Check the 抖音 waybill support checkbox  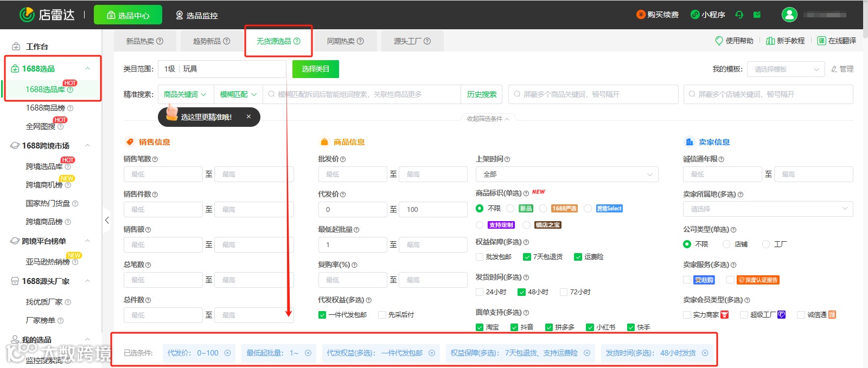514,327
